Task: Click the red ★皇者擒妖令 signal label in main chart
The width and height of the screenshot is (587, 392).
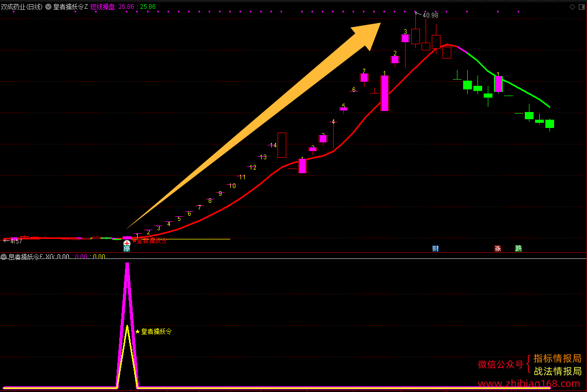Action: [x=150, y=241]
